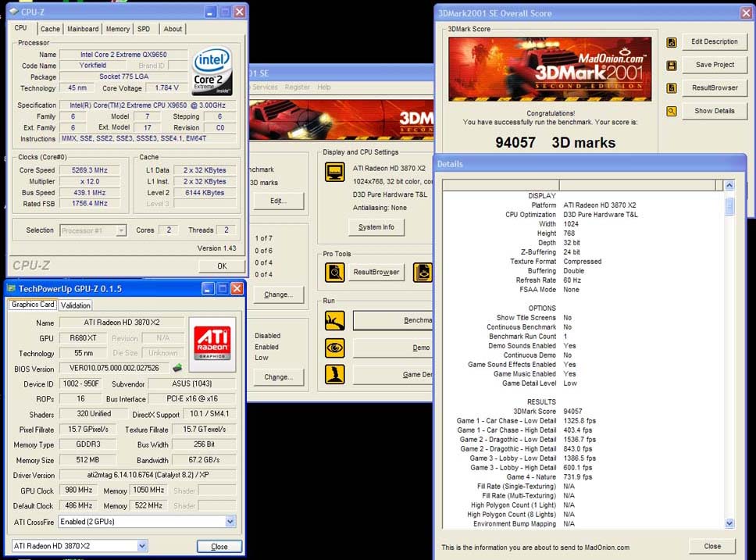Click the Game Demo button
Viewport: 756px width, 560px height.
(393, 375)
